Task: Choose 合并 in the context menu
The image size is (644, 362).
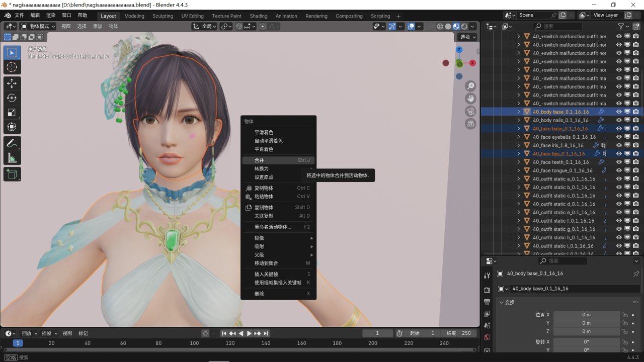Action: point(278,160)
